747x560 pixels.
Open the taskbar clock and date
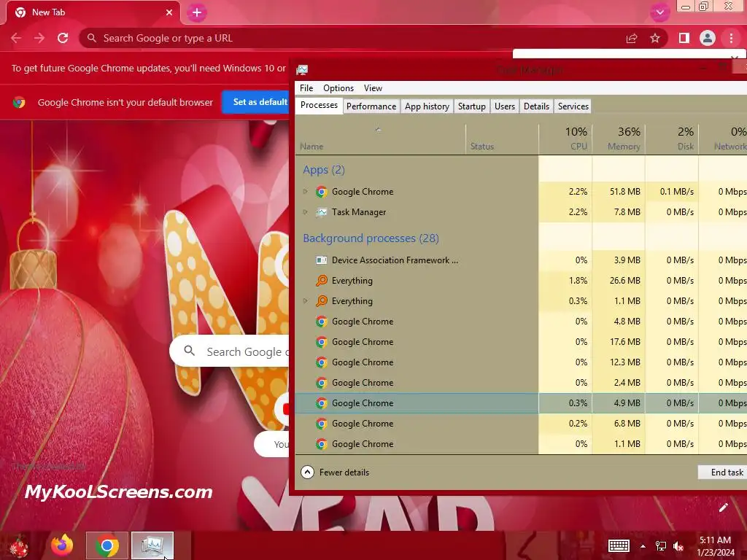click(715, 546)
